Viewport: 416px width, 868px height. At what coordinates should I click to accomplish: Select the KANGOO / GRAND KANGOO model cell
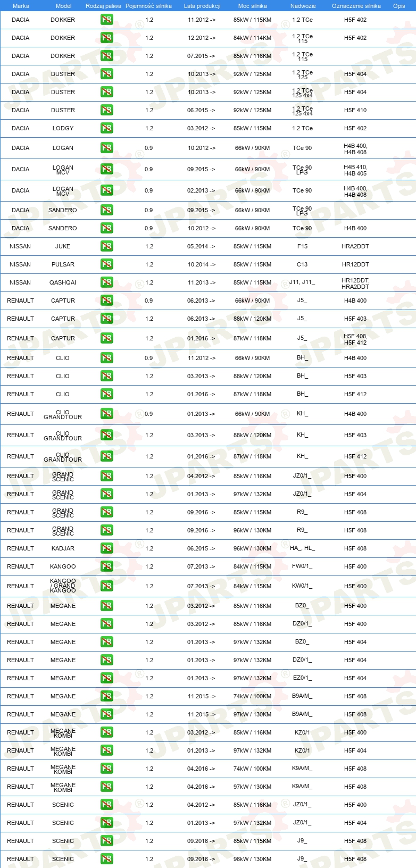pyautogui.click(x=63, y=586)
